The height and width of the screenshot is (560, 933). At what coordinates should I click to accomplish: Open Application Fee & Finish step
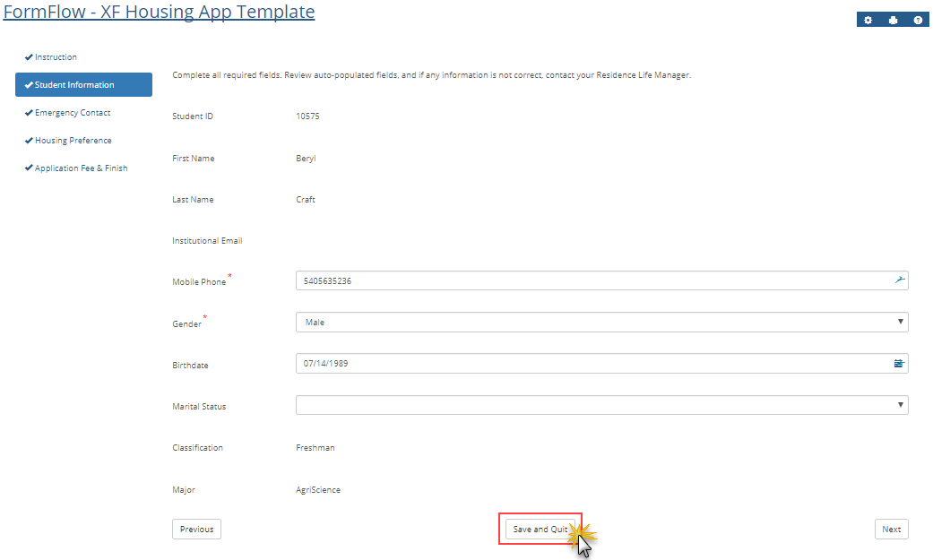click(x=81, y=168)
